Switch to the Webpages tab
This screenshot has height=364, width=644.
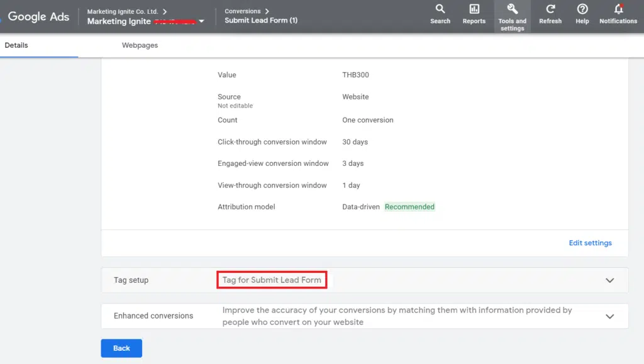pos(140,45)
